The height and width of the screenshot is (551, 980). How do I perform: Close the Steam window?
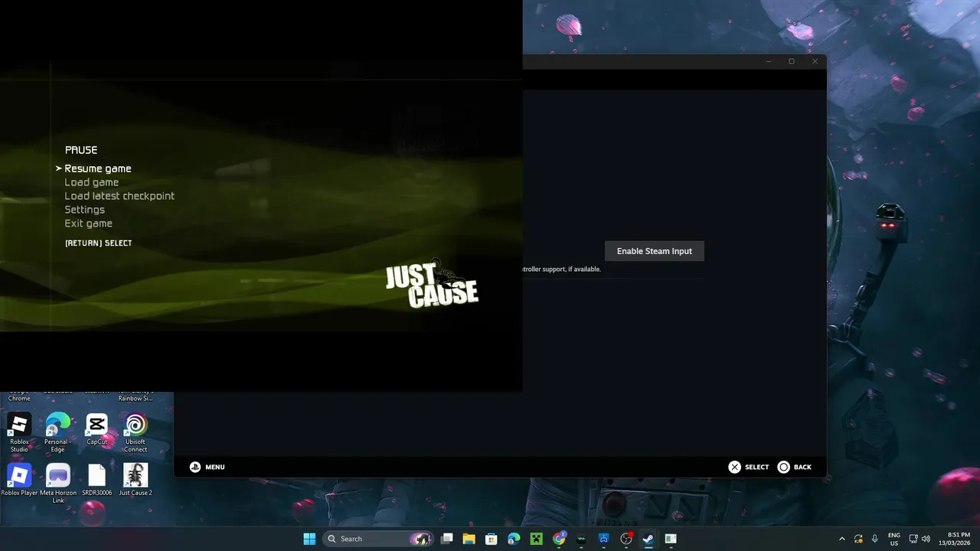click(815, 61)
